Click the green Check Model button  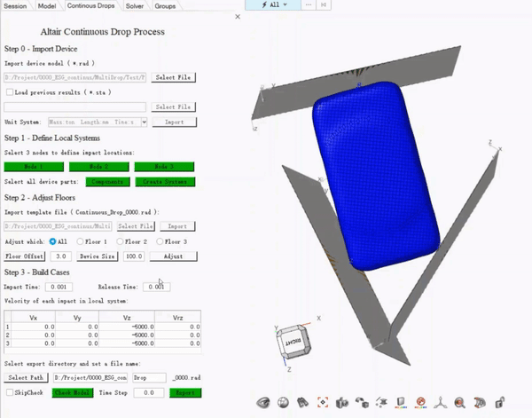[73, 392]
